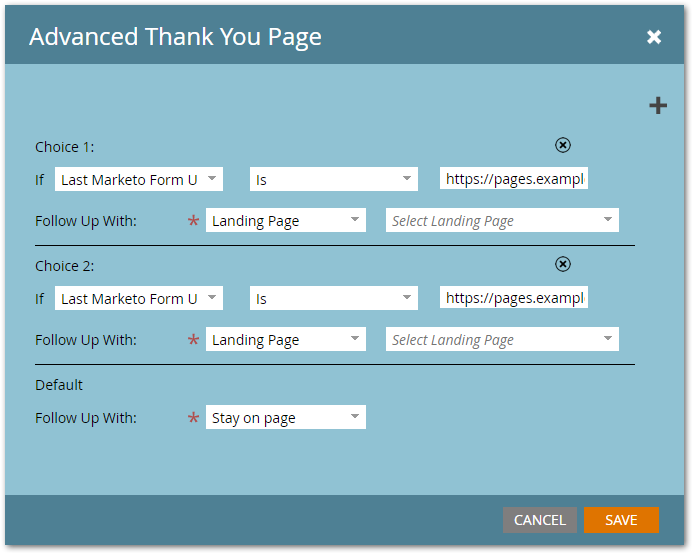Click the arrow of Choice 1 Select Landing Page
This screenshot has height=554, width=693.
[607, 221]
